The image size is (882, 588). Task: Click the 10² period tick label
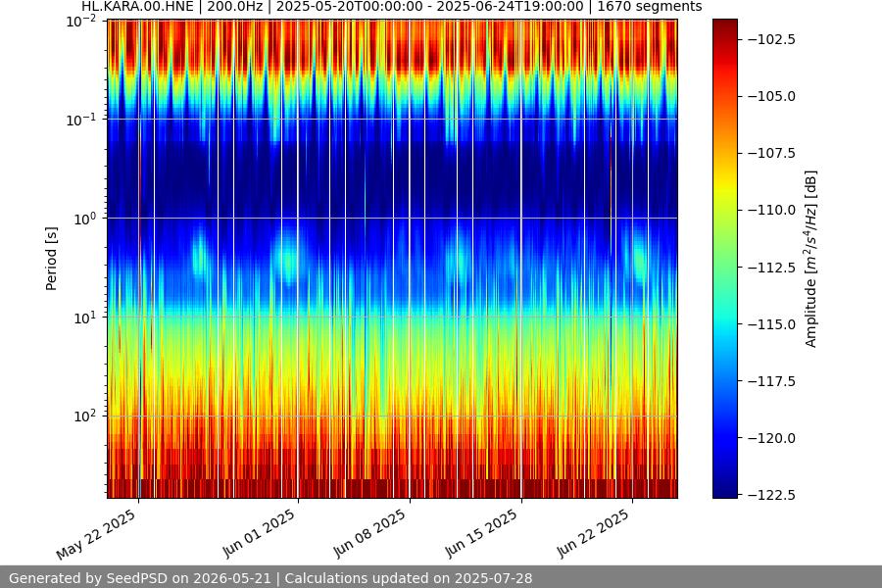pyautogui.click(x=84, y=416)
